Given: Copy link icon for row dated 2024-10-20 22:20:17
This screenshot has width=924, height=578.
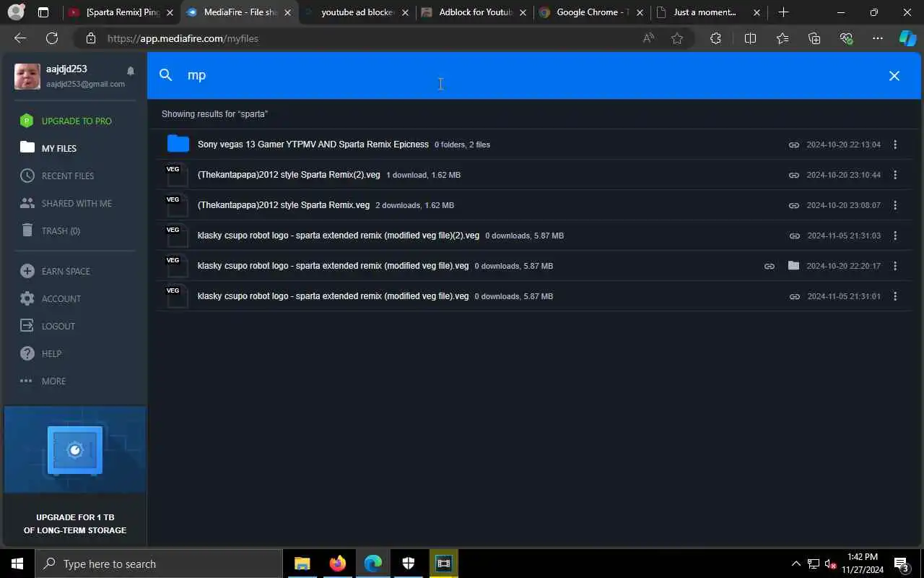Looking at the screenshot, I should [x=770, y=266].
